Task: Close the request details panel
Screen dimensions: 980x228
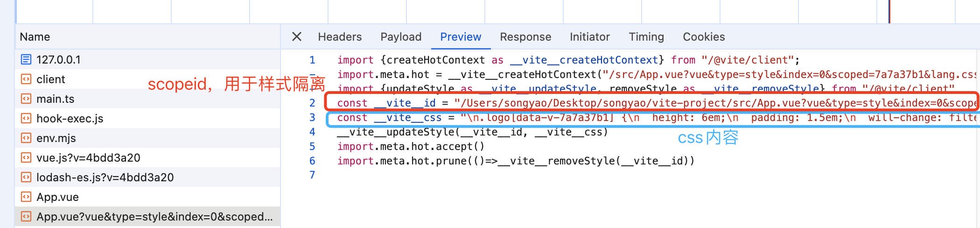Action: [297, 36]
